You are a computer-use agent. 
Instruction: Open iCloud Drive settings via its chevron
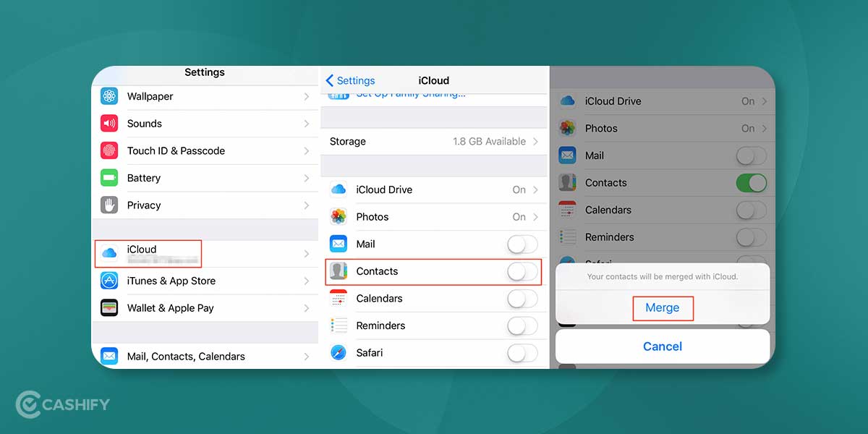[535, 190]
